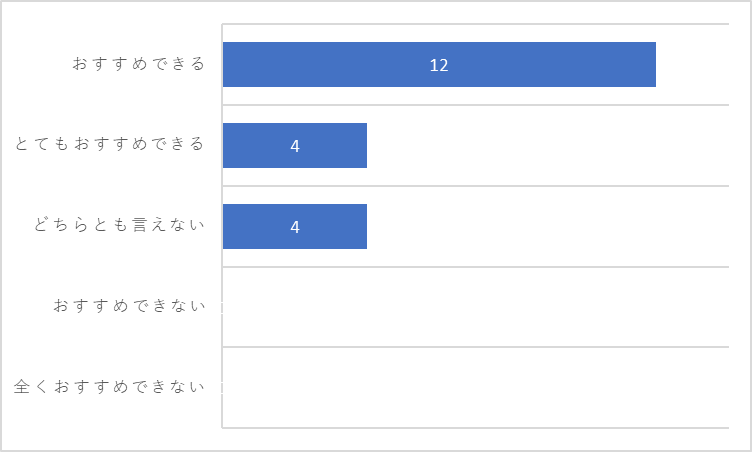Click the data label 12

pyautogui.click(x=439, y=65)
